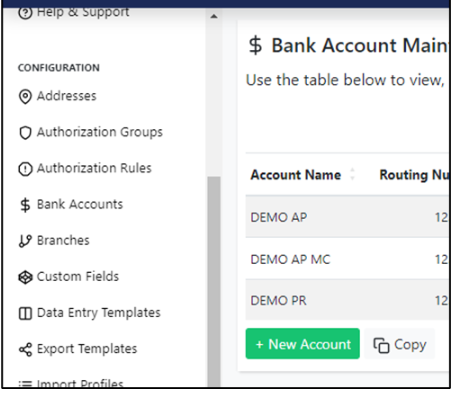Click the Data Entry Templates columns icon
Image resolution: width=453 pixels, height=393 pixels.
coord(25,313)
